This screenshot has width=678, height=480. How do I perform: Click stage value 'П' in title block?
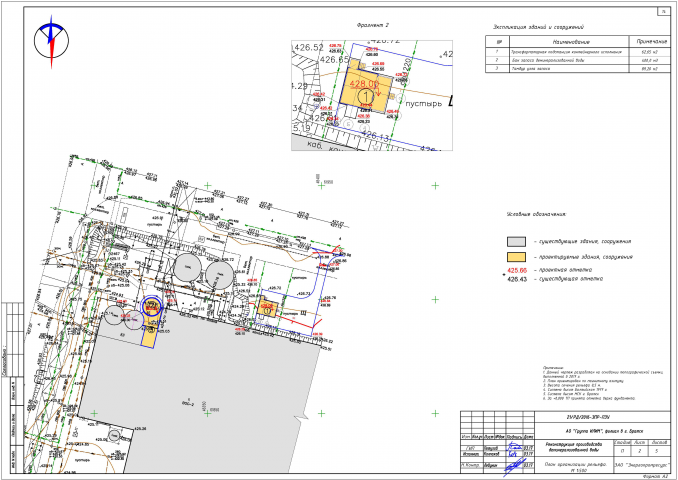point(622,451)
